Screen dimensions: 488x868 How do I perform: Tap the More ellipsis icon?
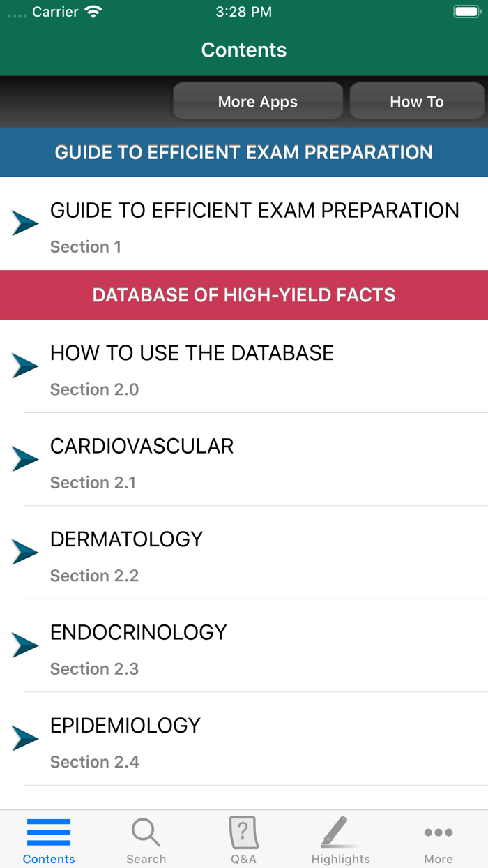pos(438,832)
